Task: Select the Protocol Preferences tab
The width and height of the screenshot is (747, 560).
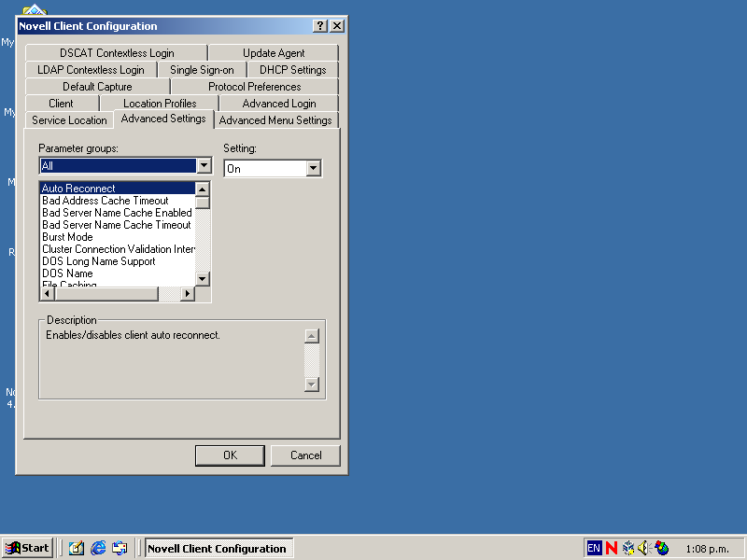Action: (255, 87)
